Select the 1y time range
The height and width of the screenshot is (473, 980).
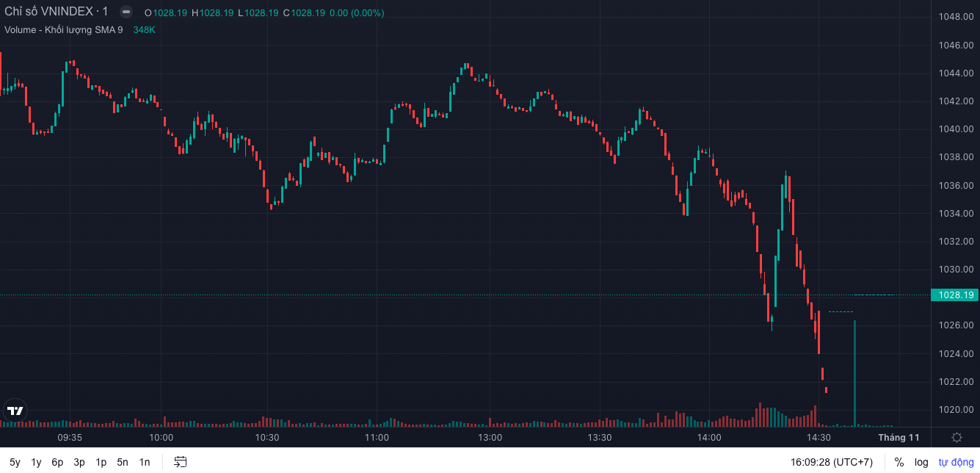36,462
